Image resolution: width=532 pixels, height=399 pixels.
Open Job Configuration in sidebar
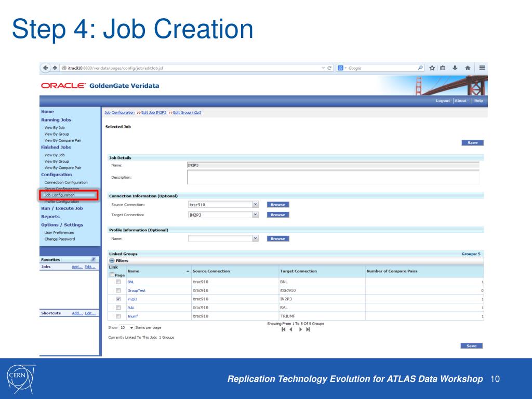pyautogui.click(x=59, y=195)
